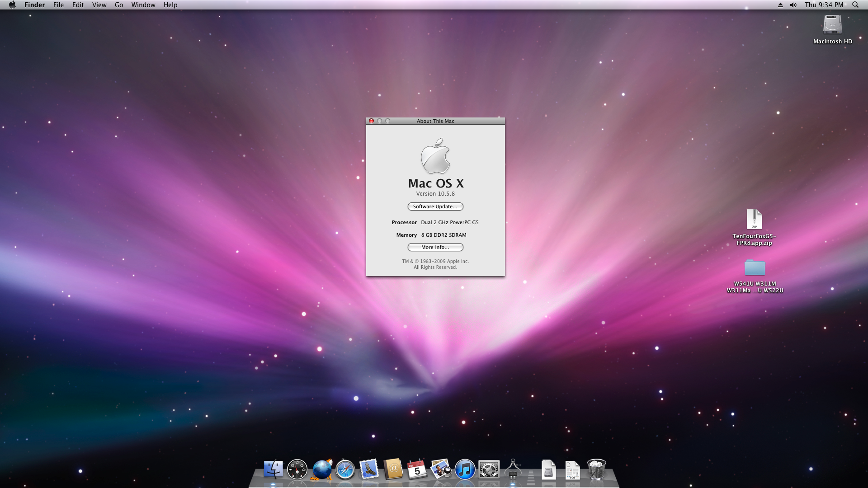Open Spotlight search magnifier

click(x=855, y=5)
